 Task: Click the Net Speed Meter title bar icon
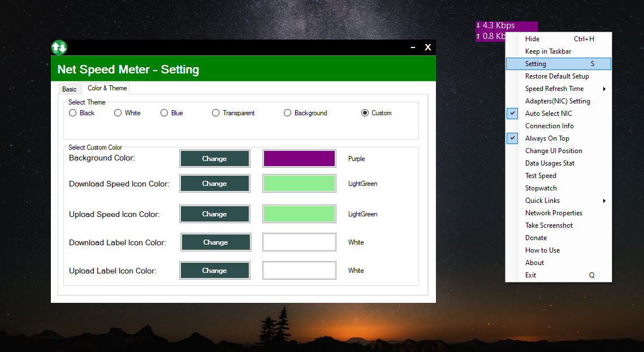[59, 47]
